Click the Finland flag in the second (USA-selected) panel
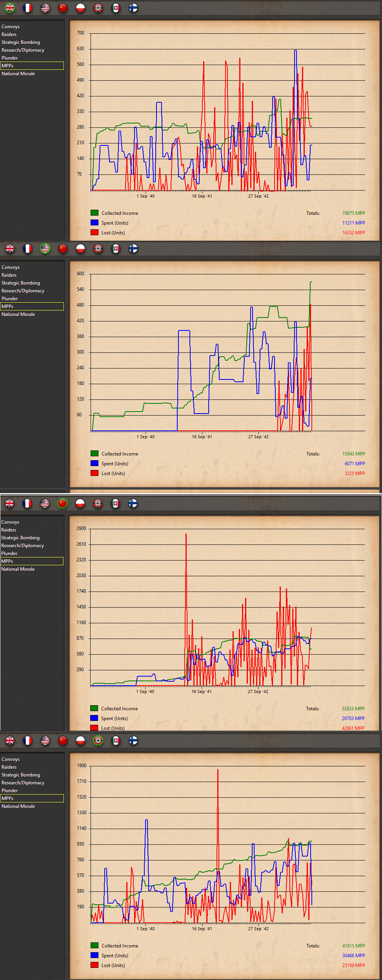Viewport: 382px width, 980px height. pyautogui.click(x=133, y=249)
